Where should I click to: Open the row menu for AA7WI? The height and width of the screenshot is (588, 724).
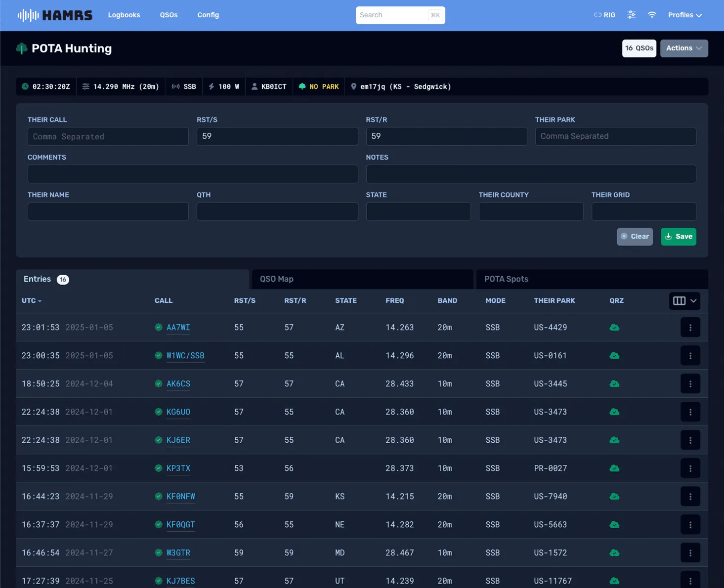click(x=690, y=327)
